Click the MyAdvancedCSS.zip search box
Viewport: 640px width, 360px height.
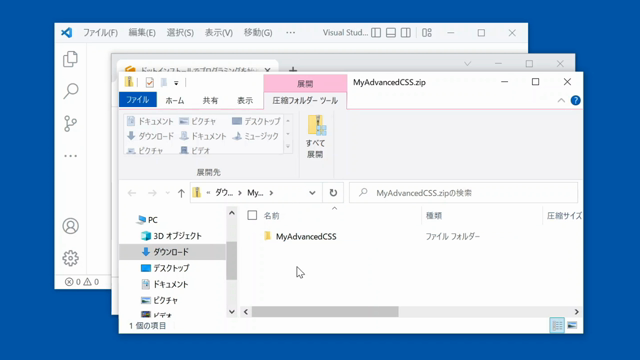[x=464, y=193]
